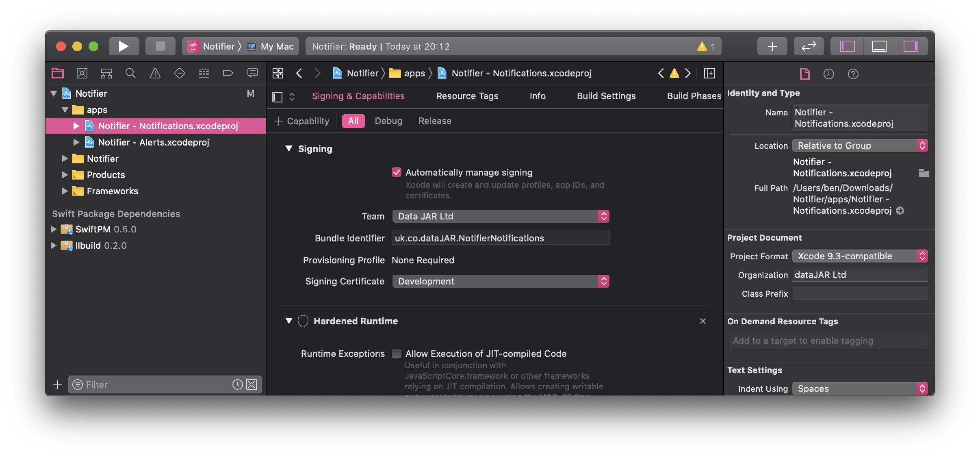Uncheck Automatically manage signing

point(397,172)
